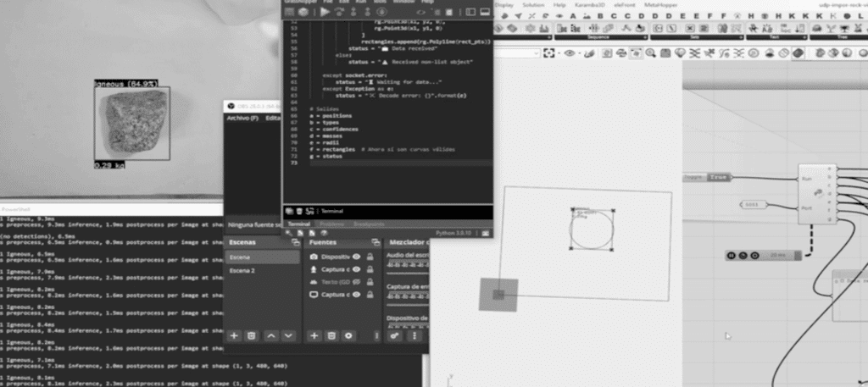Add a new scene in OBS Escenas panel
This screenshot has width=868, height=387.
tap(234, 335)
